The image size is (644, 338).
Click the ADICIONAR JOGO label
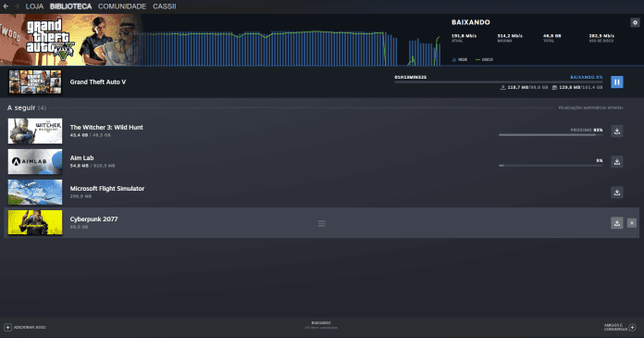[x=30, y=327]
